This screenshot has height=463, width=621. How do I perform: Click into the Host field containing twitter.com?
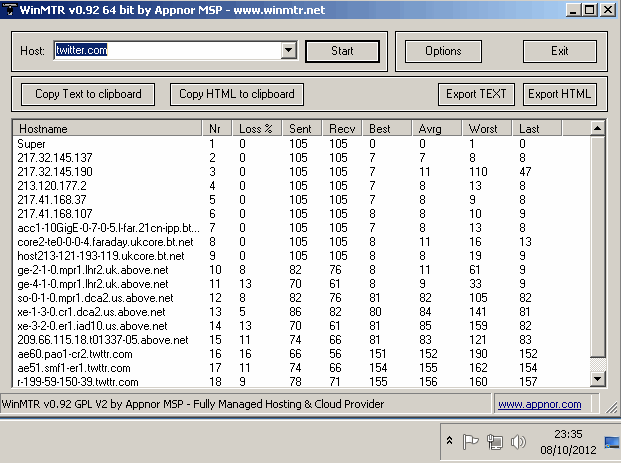[x=168, y=50]
